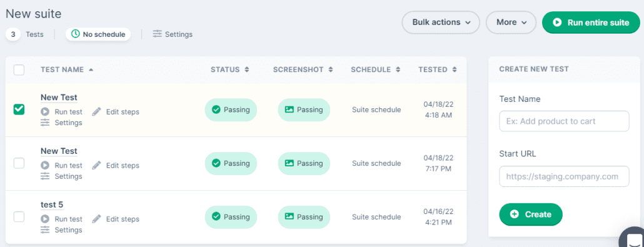Click the chat widget icon at bottom right
This screenshot has height=247, width=644.
(x=633, y=238)
